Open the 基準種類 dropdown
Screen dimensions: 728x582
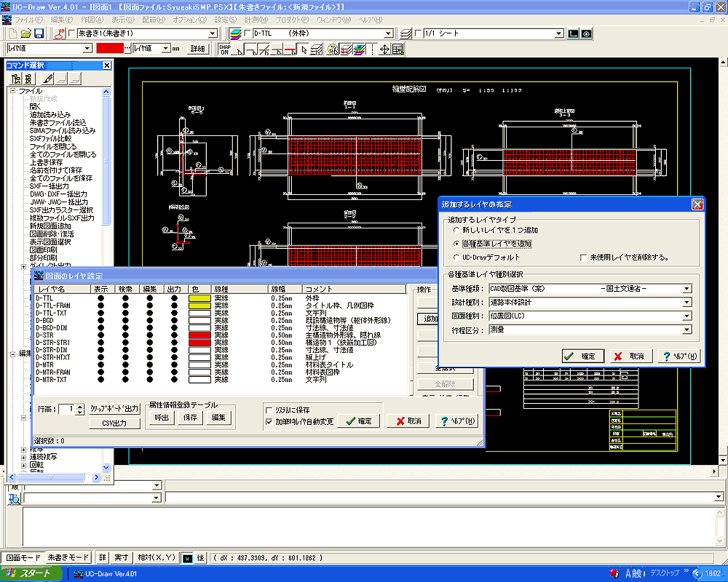(x=687, y=289)
